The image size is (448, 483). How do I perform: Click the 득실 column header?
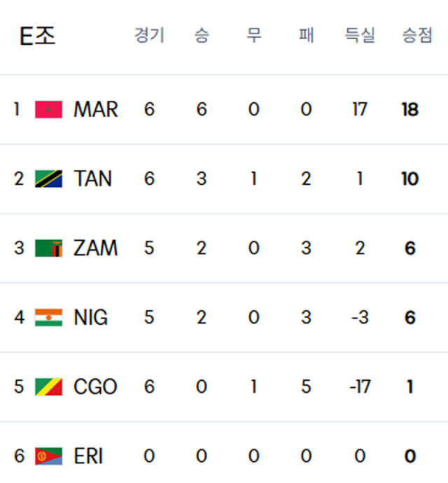[360, 35]
